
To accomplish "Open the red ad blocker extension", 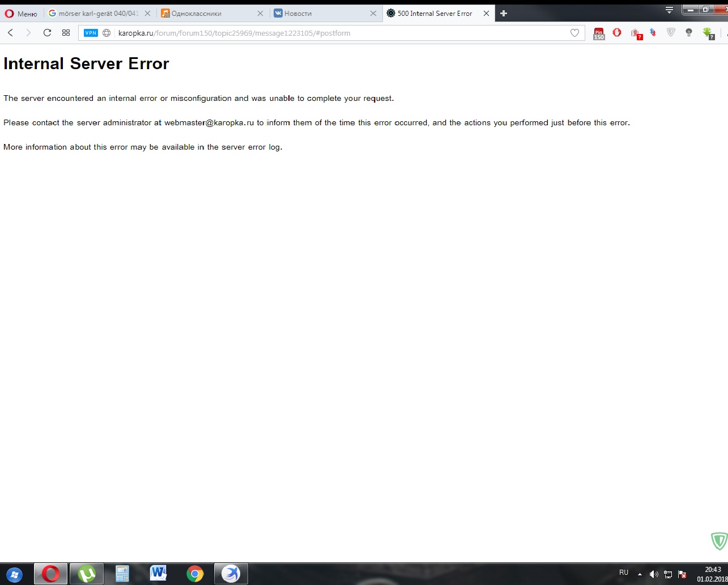I will (617, 33).
